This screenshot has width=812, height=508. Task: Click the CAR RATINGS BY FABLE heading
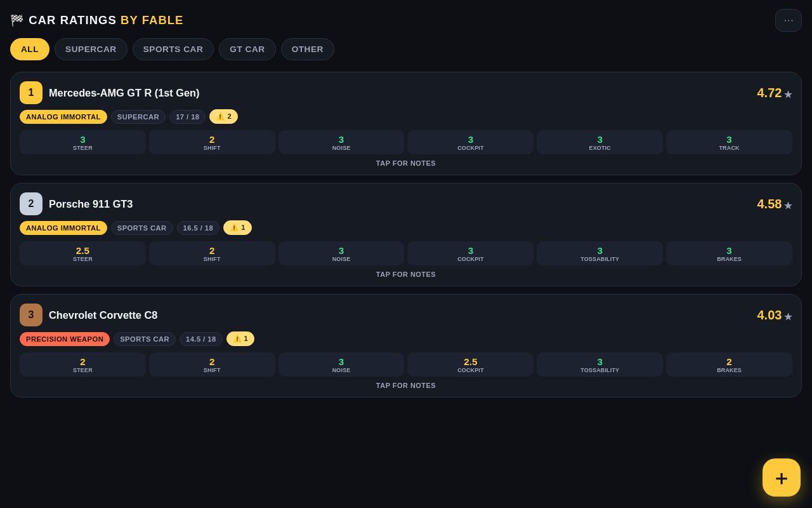tap(106, 20)
